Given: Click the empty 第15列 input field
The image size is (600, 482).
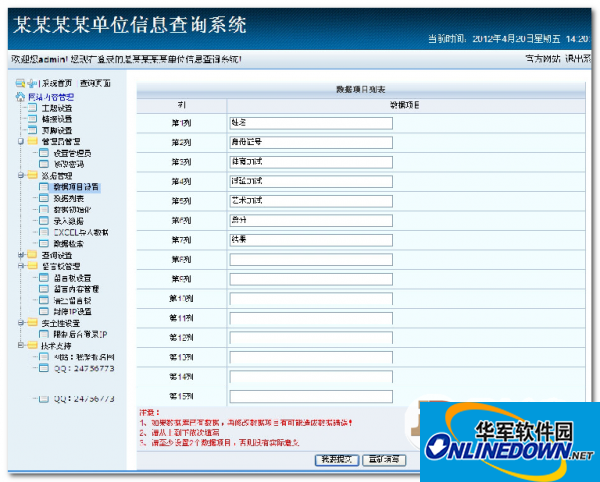Looking at the screenshot, I should [x=311, y=396].
